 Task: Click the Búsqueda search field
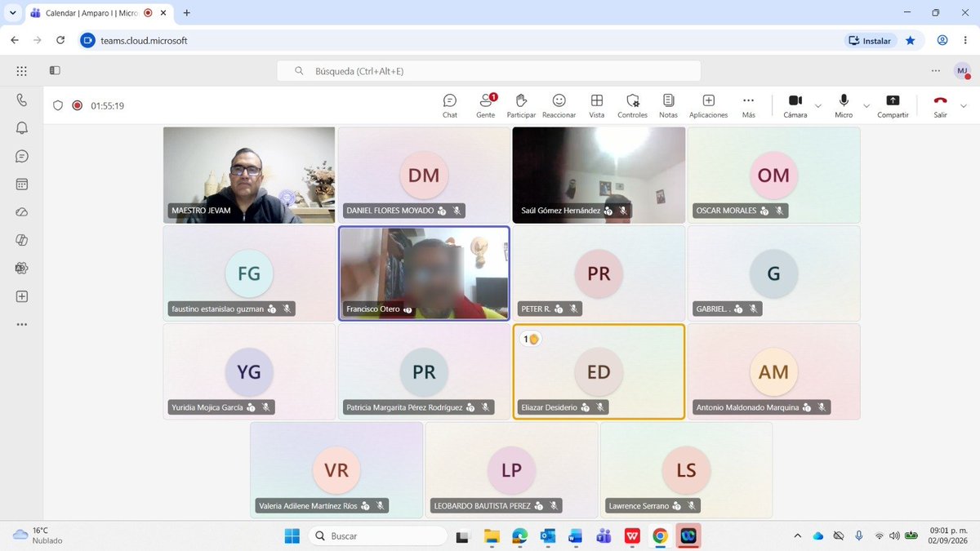(x=488, y=71)
